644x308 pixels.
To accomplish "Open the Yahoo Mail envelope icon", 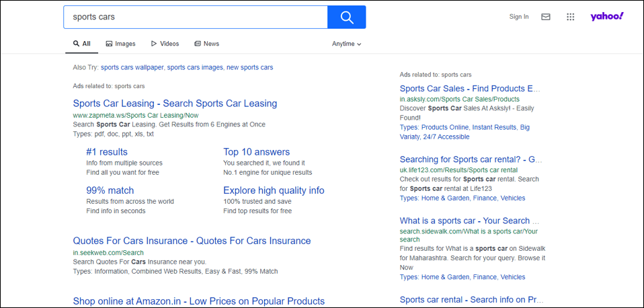I will pos(546,17).
